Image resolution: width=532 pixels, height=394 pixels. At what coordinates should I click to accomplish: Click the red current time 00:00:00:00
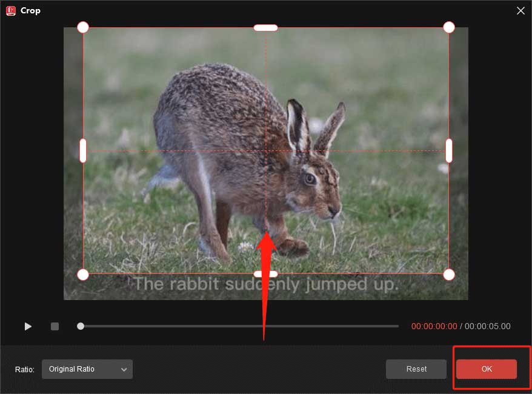coord(434,326)
